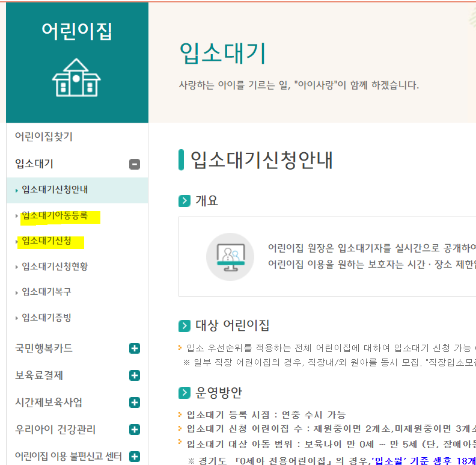The height and width of the screenshot is (465, 476).
Task: Click the arrow icon beside 운영방안
Action: [185, 393]
